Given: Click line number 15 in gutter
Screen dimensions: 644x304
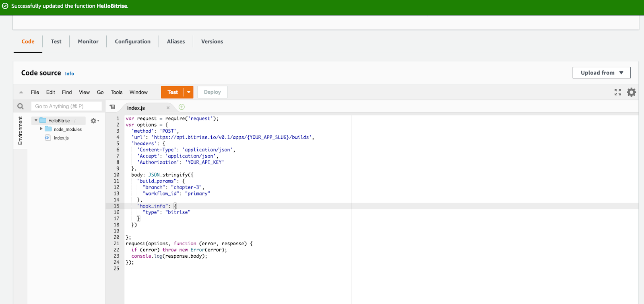Looking at the screenshot, I should [116, 206].
